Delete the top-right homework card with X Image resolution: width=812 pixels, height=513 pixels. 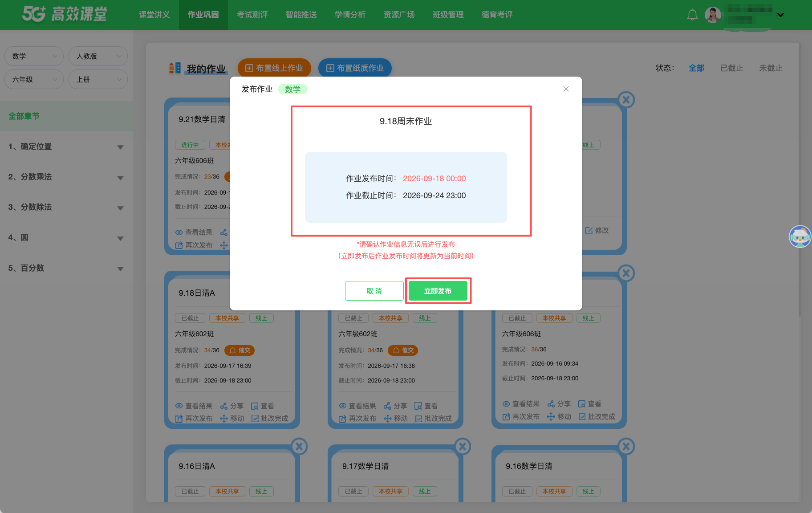coord(626,100)
